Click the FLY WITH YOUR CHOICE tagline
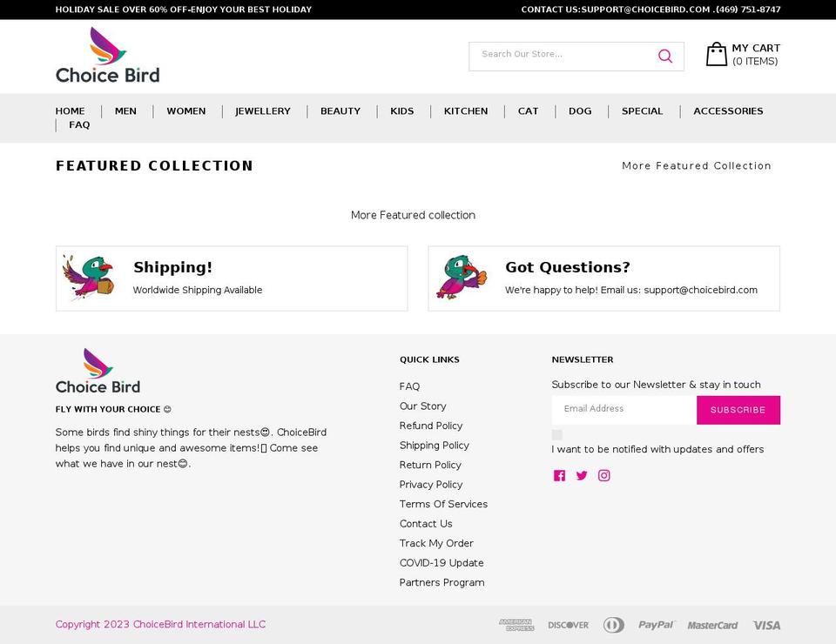836x644 pixels. pos(113,409)
